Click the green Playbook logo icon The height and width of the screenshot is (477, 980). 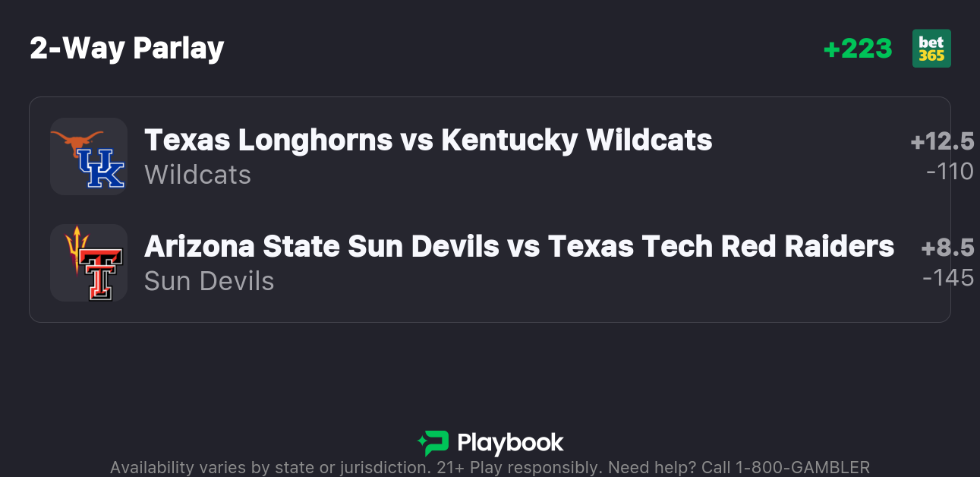pyautogui.click(x=433, y=443)
